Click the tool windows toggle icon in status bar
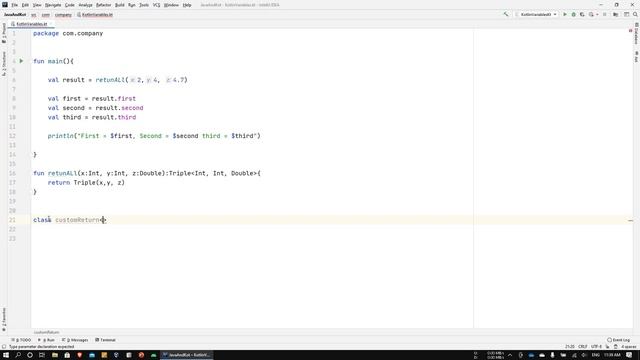 point(4,347)
